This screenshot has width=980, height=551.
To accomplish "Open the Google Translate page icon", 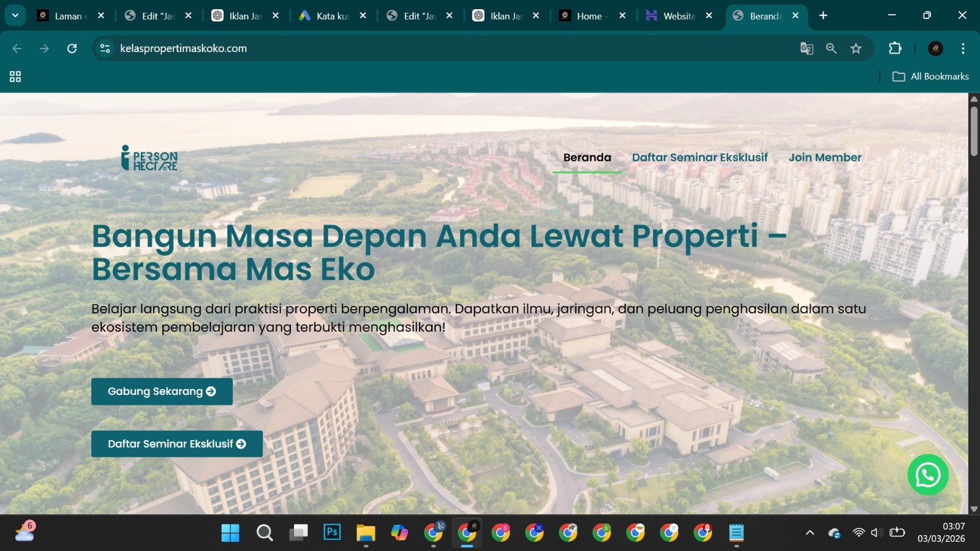I will (807, 48).
